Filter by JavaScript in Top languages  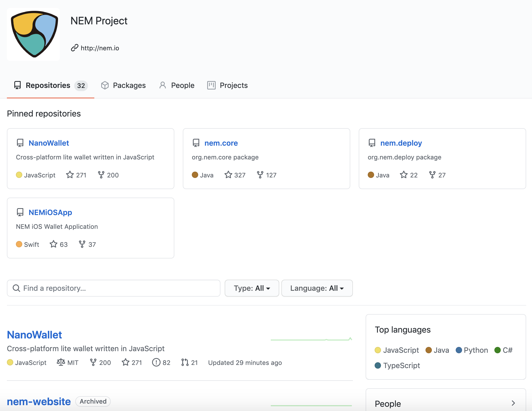click(397, 350)
